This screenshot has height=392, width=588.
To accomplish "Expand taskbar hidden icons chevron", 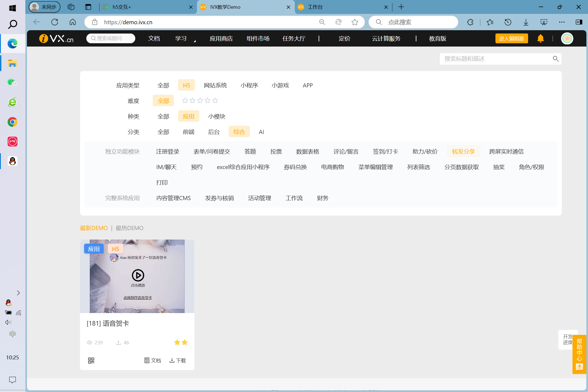I will coord(18,293).
